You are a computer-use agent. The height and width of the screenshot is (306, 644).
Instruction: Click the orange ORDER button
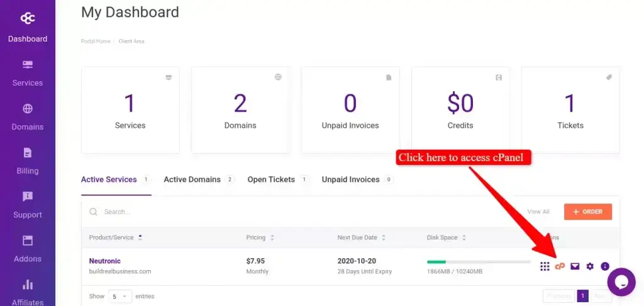coord(588,212)
